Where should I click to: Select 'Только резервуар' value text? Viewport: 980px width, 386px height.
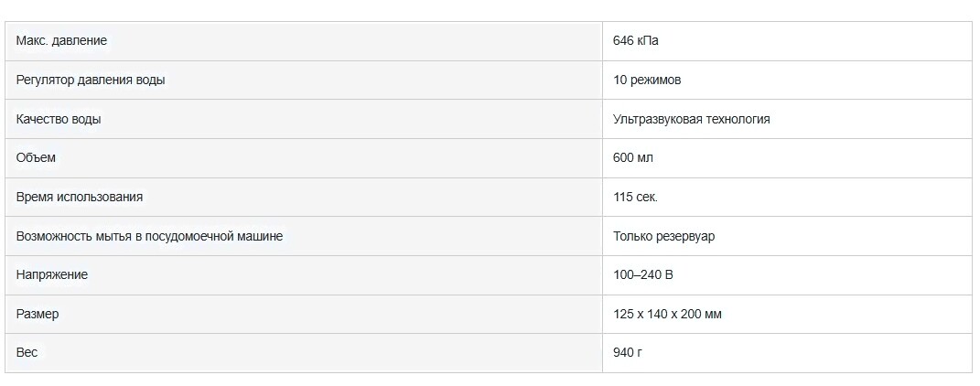point(663,236)
